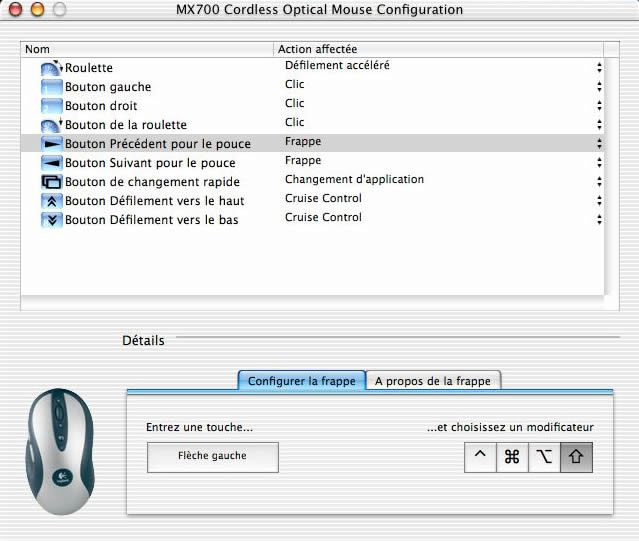This screenshot has height=541, width=639.
Task: Select the Roulette row name
Action: tap(89, 68)
